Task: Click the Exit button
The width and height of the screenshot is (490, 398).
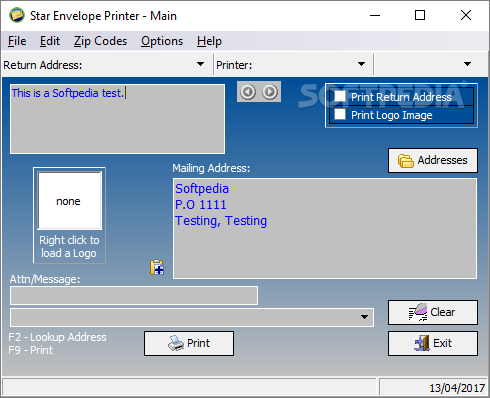Action: 433,343
